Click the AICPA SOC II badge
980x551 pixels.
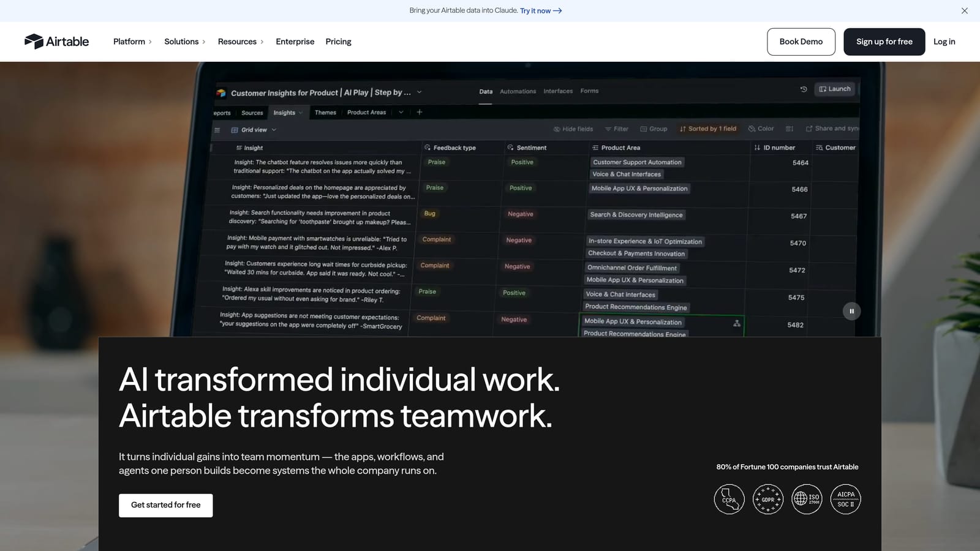(846, 499)
